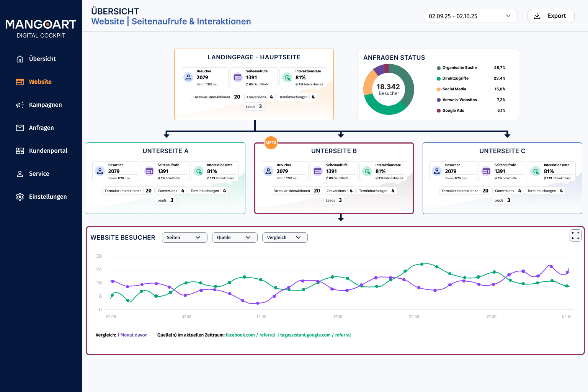Screen dimensions: 588x392
Task: Click the Export button
Action: pyautogui.click(x=551, y=16)
